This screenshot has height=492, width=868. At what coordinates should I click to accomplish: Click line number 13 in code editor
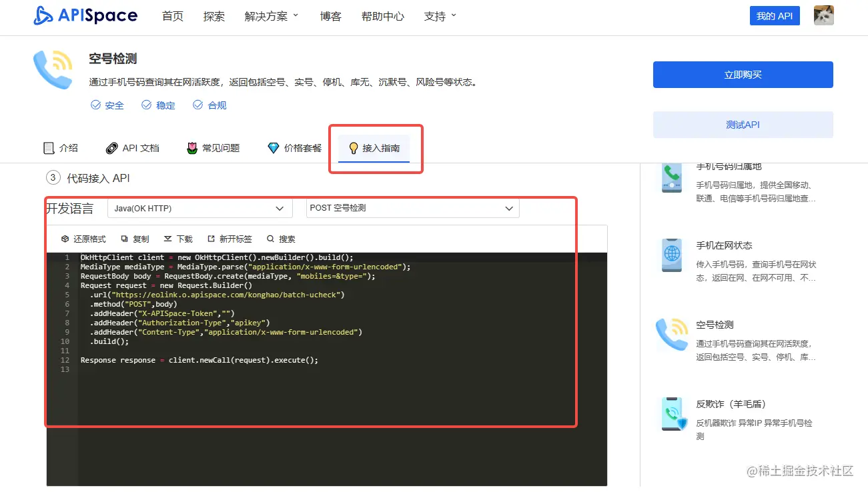pos(65,369)
